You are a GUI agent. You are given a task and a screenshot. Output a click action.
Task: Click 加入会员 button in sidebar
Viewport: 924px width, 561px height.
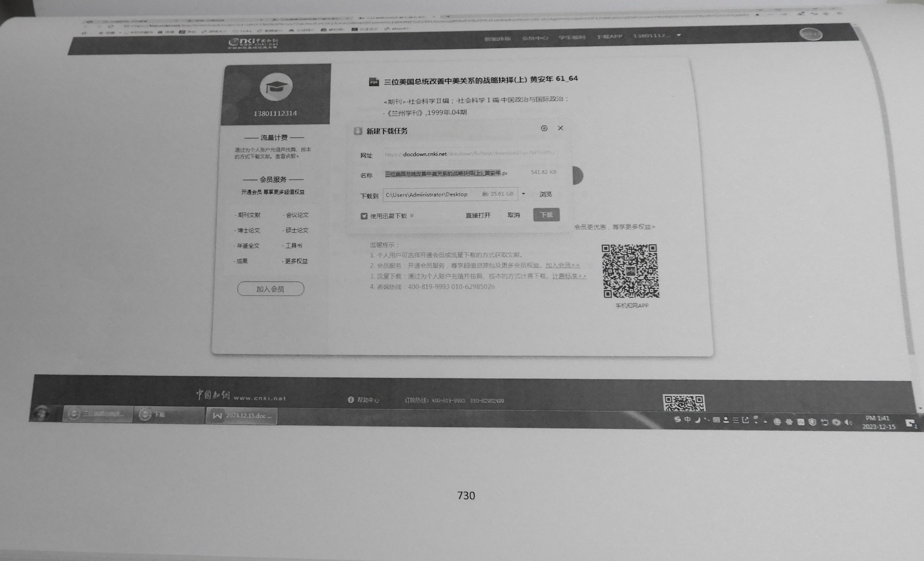click(271, 289)
